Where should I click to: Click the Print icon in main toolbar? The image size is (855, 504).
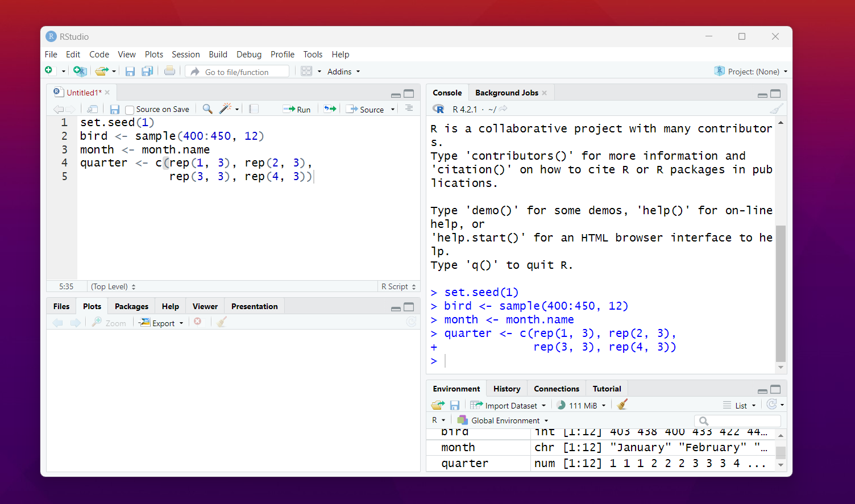pyautogui.click(x=169, y=71)
